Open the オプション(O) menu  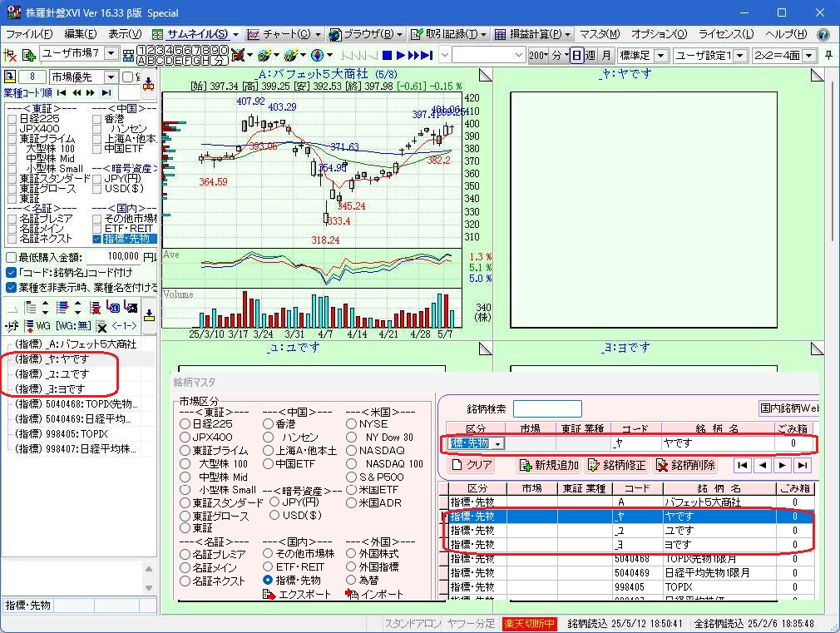click(659, 34)
